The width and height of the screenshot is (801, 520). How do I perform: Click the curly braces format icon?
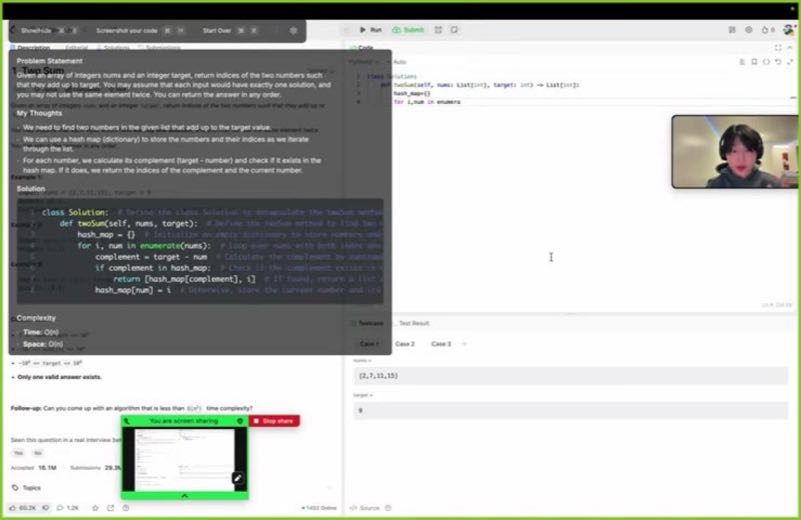pos(766,62)
